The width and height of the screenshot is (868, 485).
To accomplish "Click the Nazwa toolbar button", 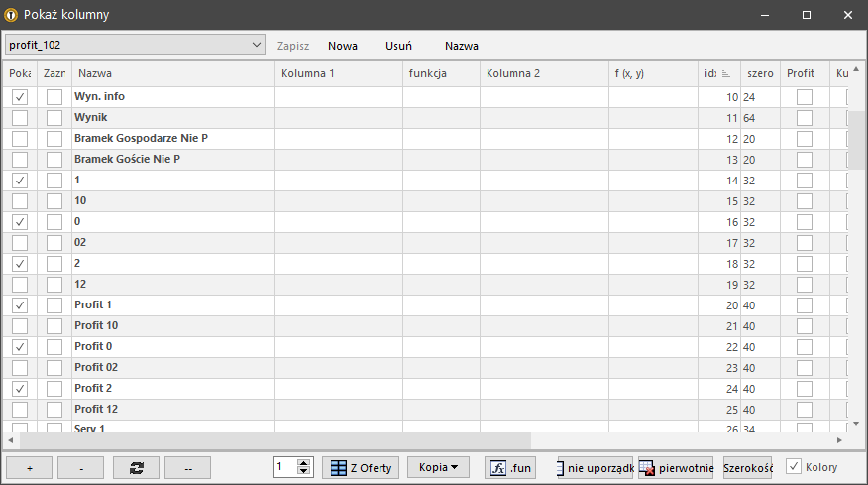I will (462, 46).
